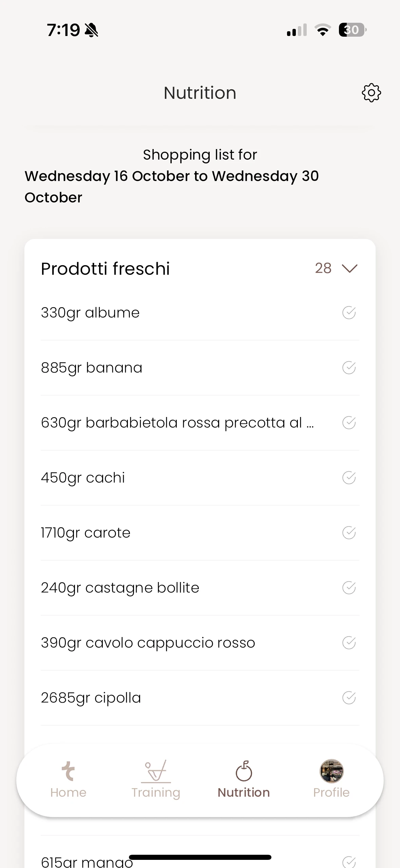
Task: Check off 330gr albume
Action: pos(349,313)
